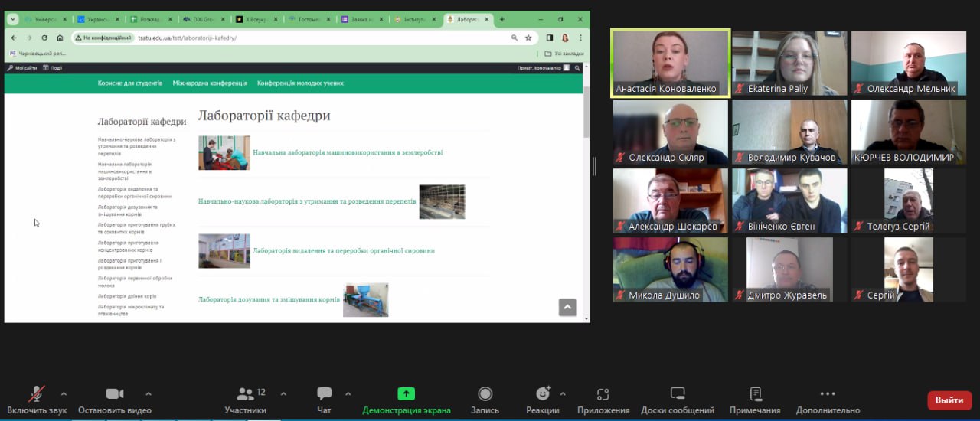Open Лабораторія дозування та змішування кормів link
Image resolution: width=980 pixels, height=421 pixels.
coord(269,299)
